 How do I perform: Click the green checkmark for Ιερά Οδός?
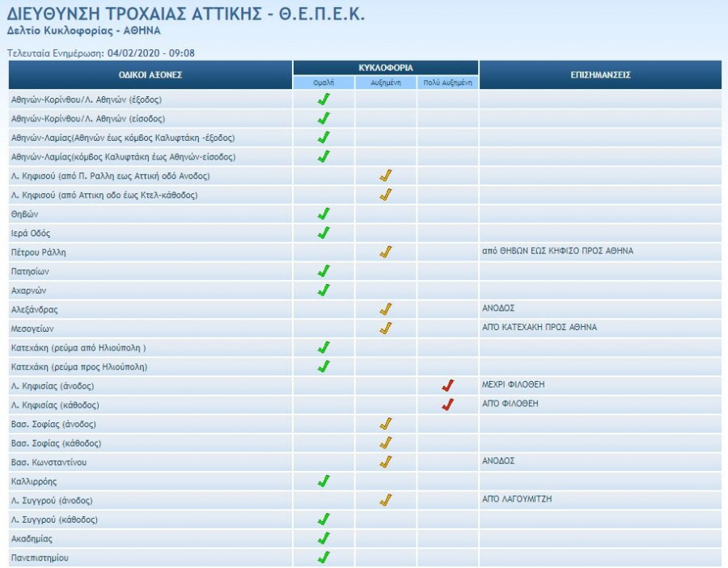point(324,233)
